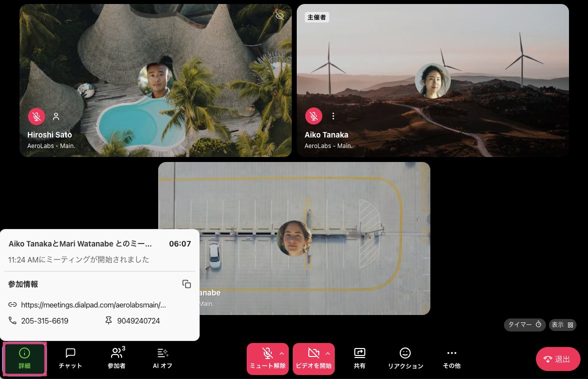
Task: Click the red Leave (退出) button
Action: (558, 359)
